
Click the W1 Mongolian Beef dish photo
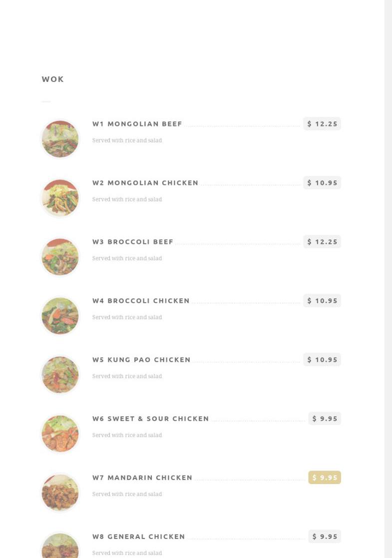tap(60, 139)
